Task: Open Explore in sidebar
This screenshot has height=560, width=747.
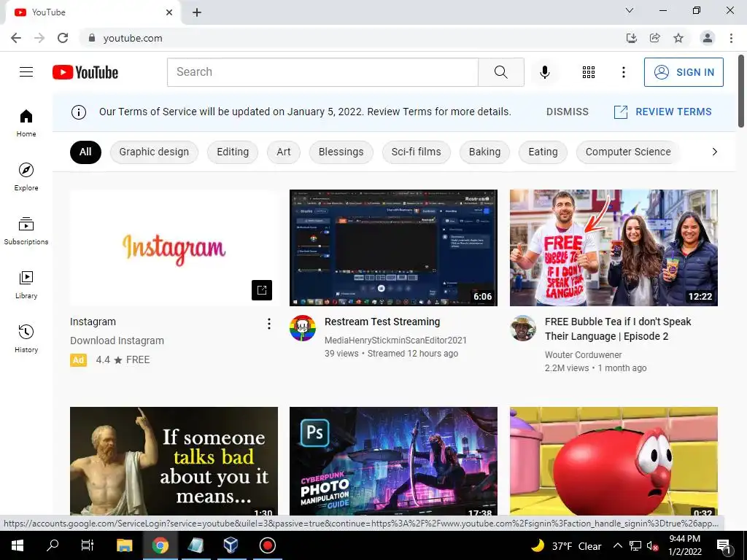Action: (26, 177)
